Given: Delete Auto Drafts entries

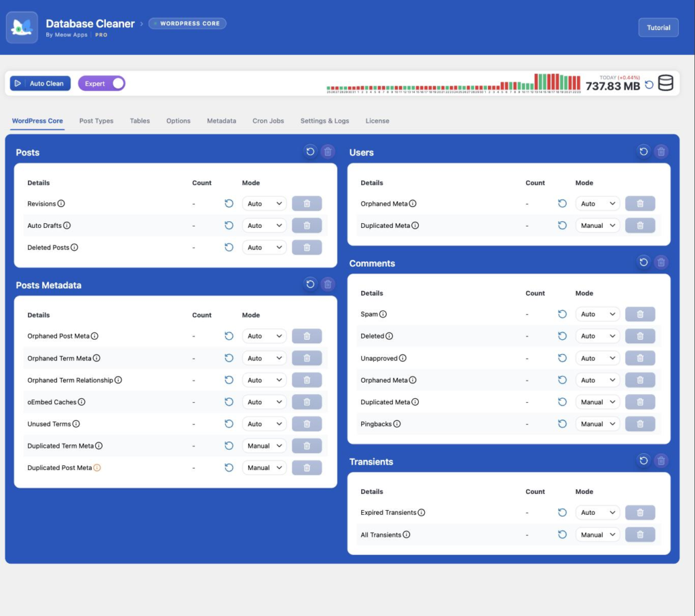Looking at the screenshot, I should [x=307, y=225].
